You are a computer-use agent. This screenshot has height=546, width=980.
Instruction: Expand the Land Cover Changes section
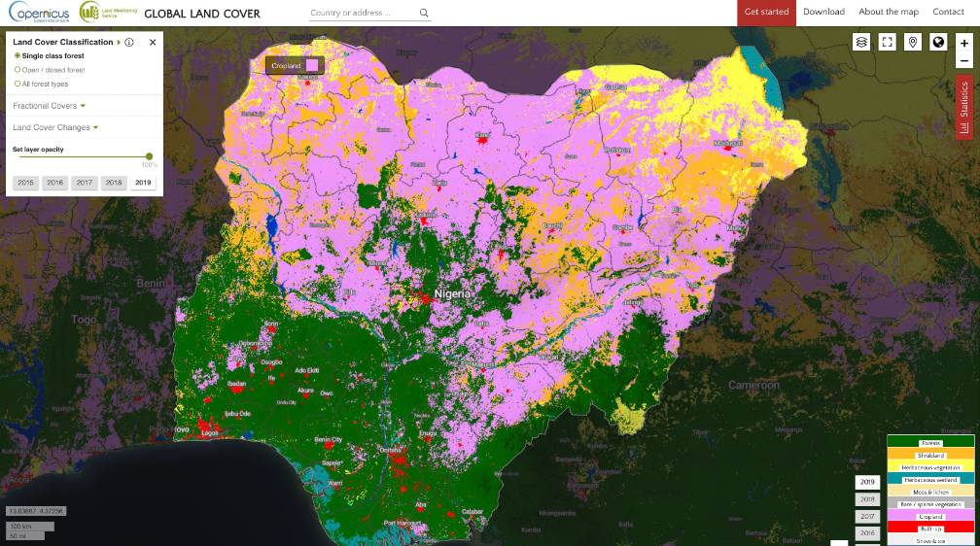[x=55, y=127]
